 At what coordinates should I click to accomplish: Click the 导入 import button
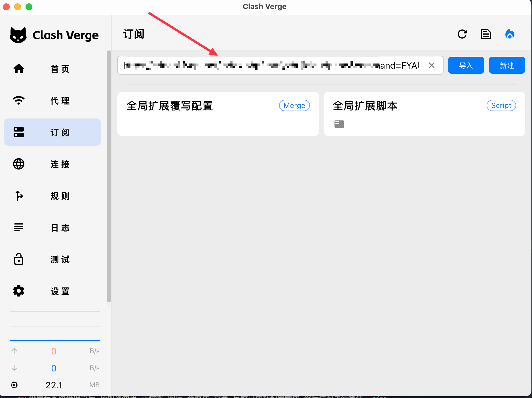(466, 65)
